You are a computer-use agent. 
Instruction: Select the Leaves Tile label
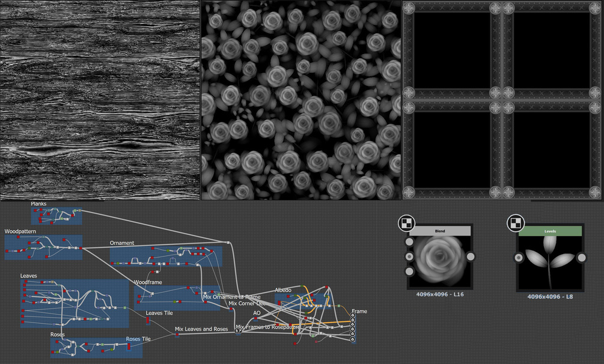159,313
